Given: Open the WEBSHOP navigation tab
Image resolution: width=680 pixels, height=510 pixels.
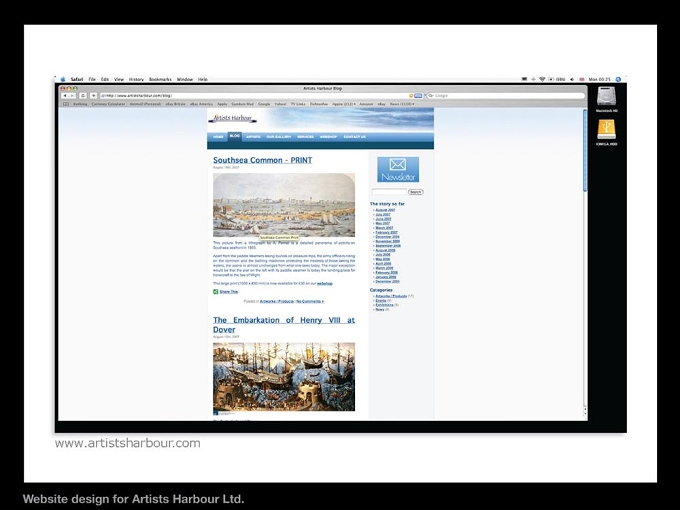Looking at the screenshot, I should [x=328, y=137].
